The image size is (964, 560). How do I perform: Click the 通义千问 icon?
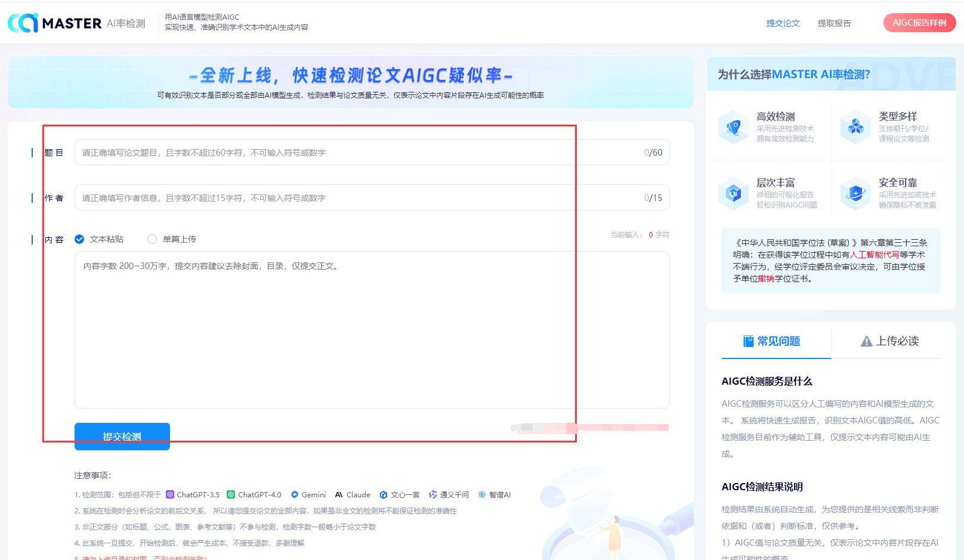coord(432,494)
